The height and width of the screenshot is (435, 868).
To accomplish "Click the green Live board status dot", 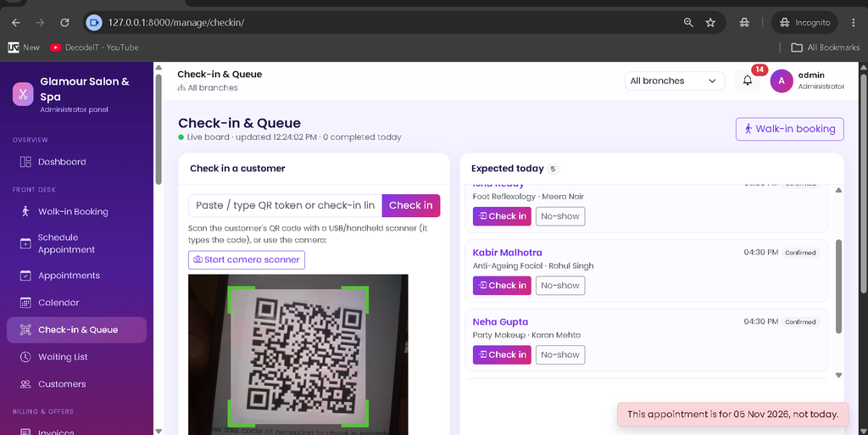I will [x=181, y=137].
